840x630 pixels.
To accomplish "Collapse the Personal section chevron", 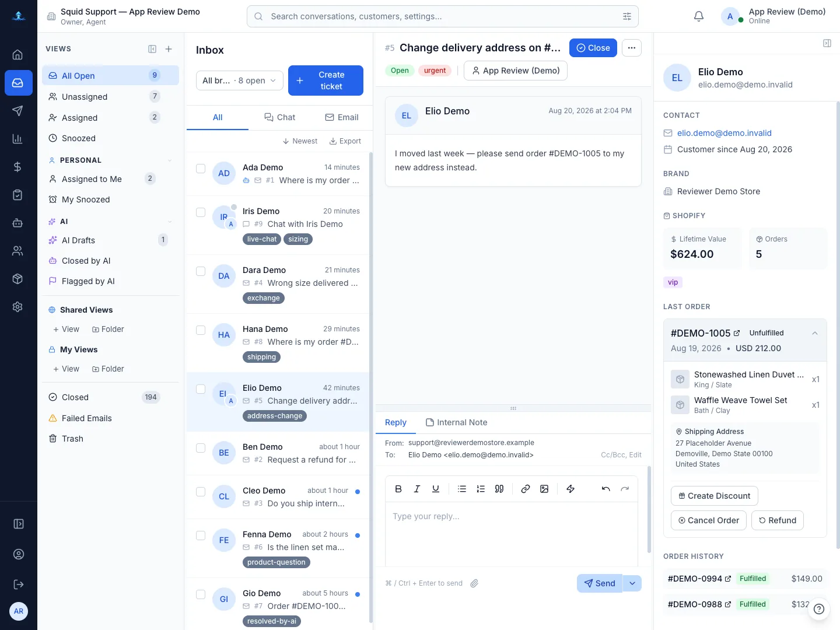I will click(170, 160).
